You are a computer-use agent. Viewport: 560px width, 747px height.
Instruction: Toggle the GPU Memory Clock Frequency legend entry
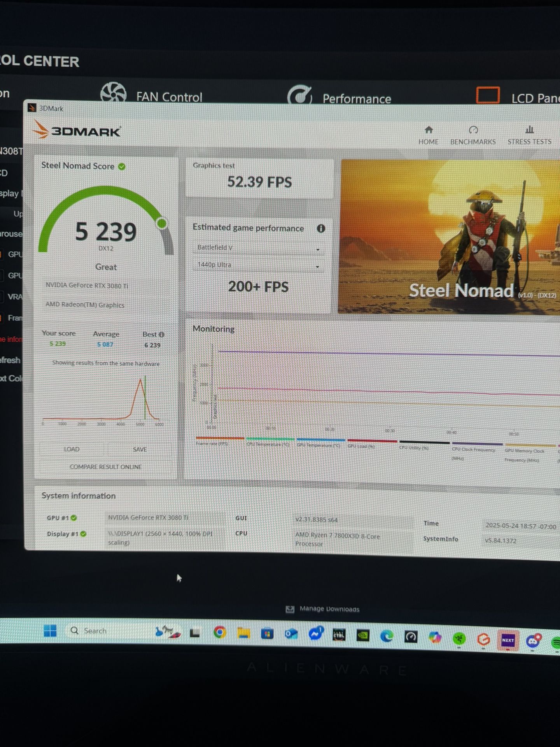pyautogui.click(x=529, y=452)
